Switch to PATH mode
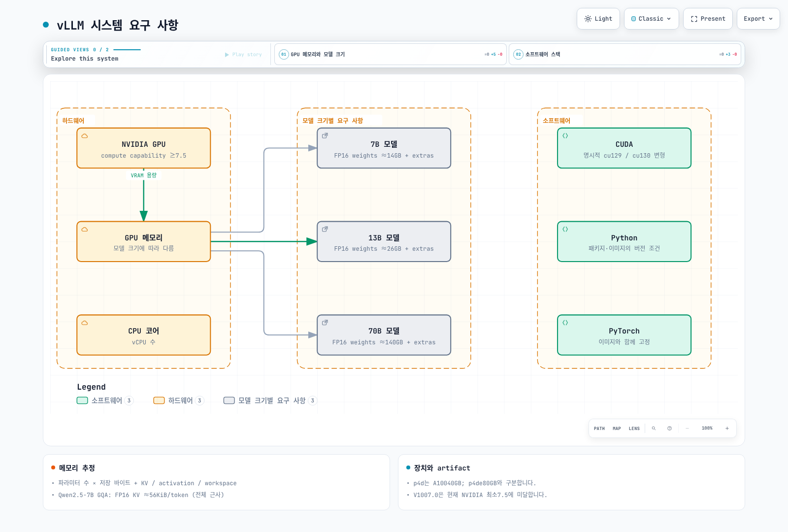Image resolution: width=788 pixels, height=532 pixels. coord(599,429)
